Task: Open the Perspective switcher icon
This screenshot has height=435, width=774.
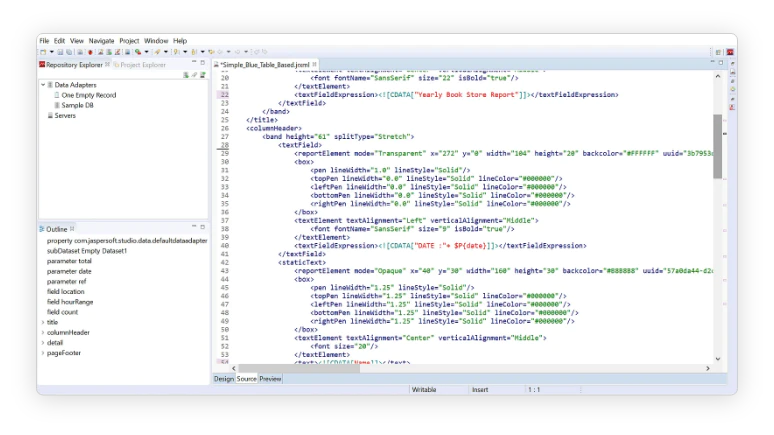Action: coord(719,52)
